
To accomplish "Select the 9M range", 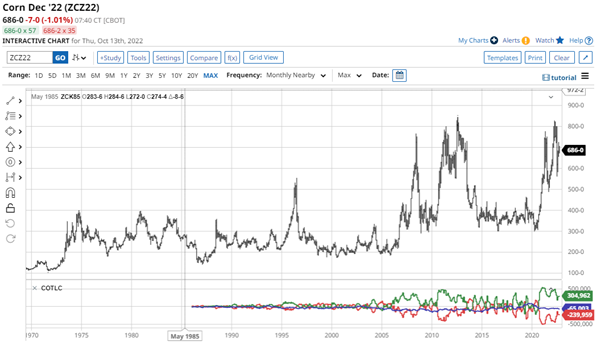I will (110, 76).
